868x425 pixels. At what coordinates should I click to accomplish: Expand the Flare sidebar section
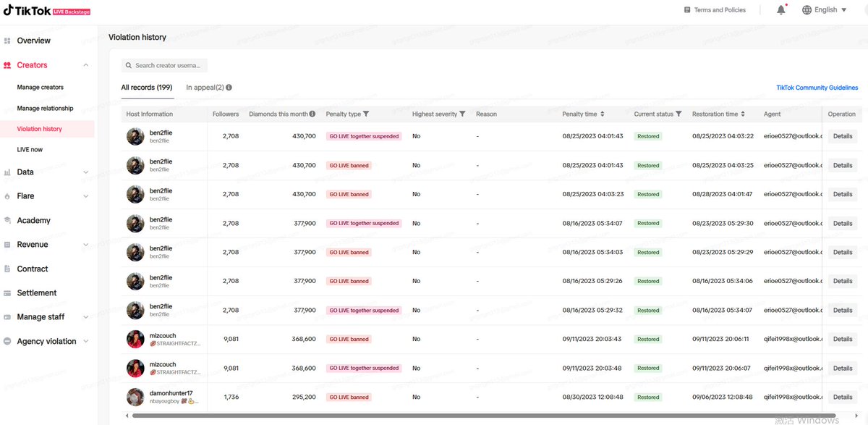pos(86,196)
